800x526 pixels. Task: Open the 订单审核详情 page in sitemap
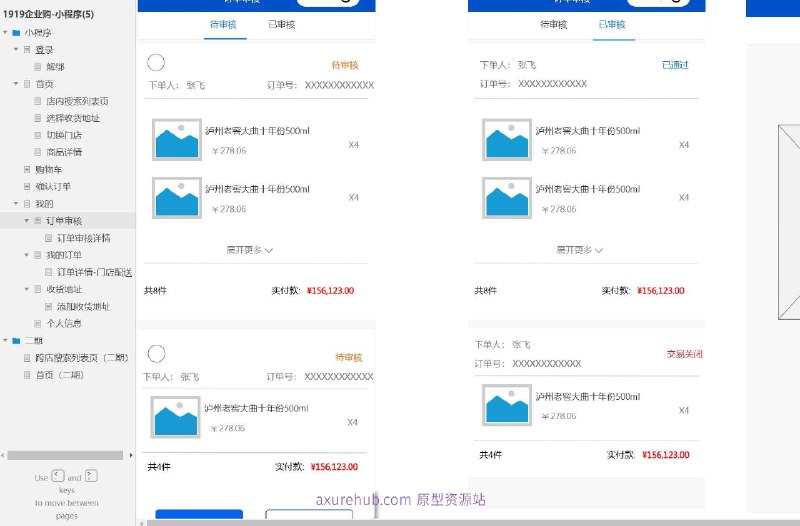click(84, 238)
